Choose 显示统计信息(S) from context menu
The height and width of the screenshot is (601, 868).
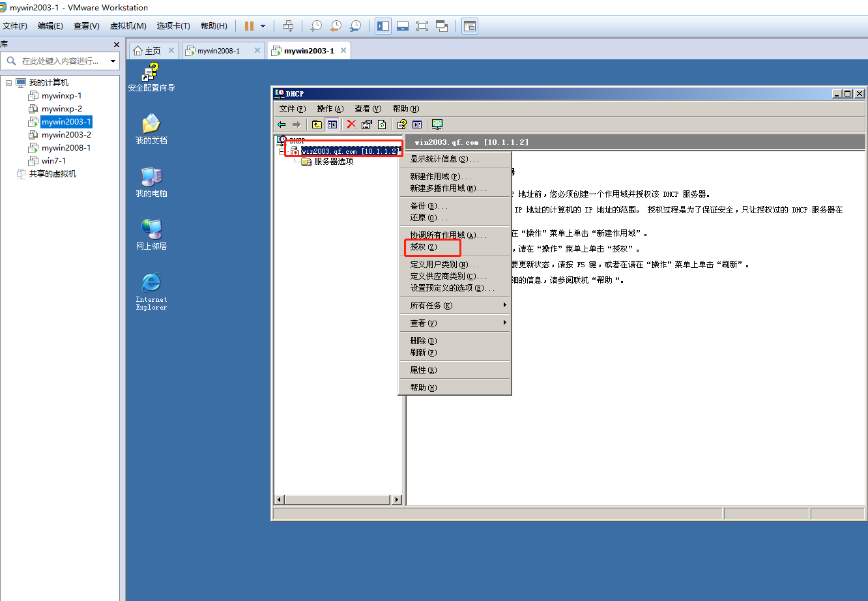tap(455, 159)
